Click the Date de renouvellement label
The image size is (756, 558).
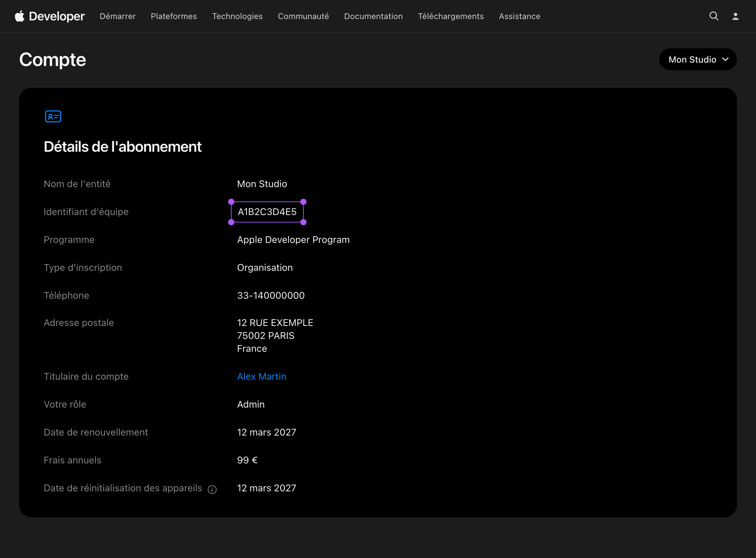coord(96,432)
